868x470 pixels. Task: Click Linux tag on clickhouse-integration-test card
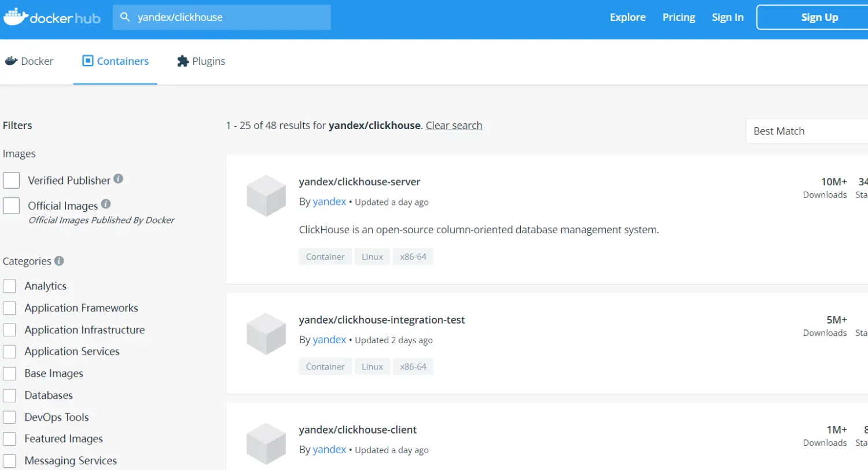[372, 366]
